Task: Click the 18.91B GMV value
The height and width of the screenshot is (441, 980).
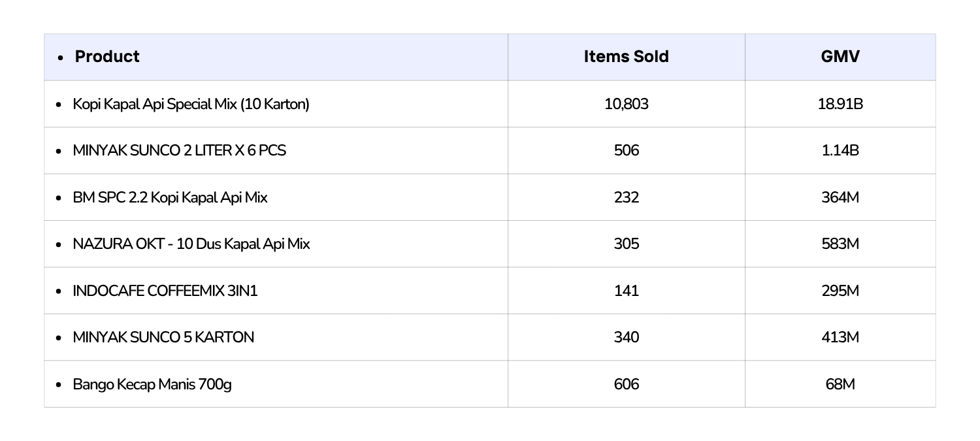Action: tap(840, 104)
